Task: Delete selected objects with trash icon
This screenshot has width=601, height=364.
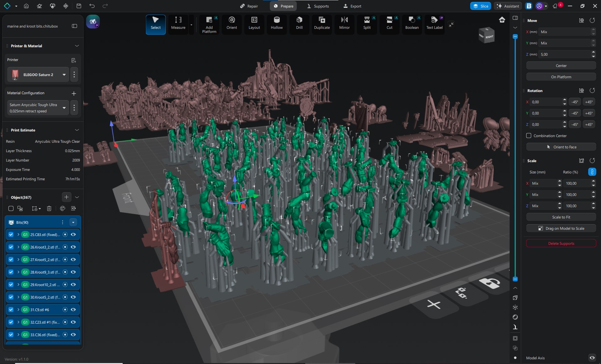Action: 49,208
